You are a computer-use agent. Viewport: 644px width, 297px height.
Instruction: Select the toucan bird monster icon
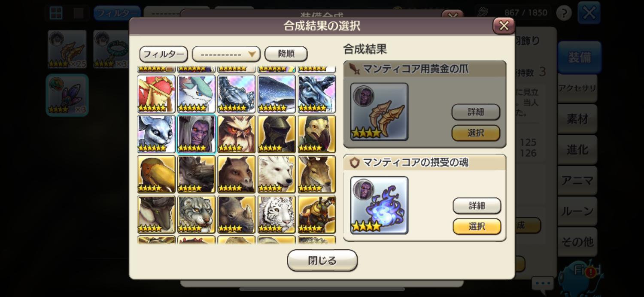[156, 174]
